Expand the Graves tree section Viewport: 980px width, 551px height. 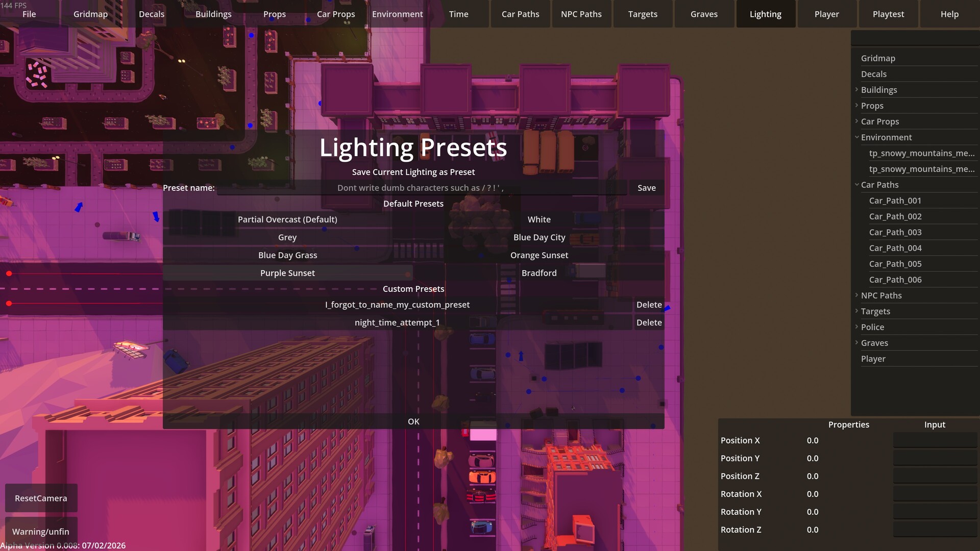click(856, 343)
